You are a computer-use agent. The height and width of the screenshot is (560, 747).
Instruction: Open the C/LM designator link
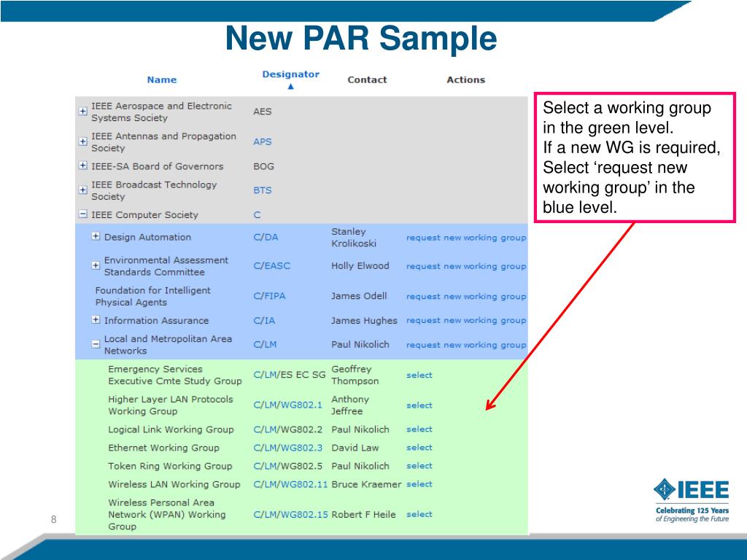pyautogui.click(x=265, y=344)
